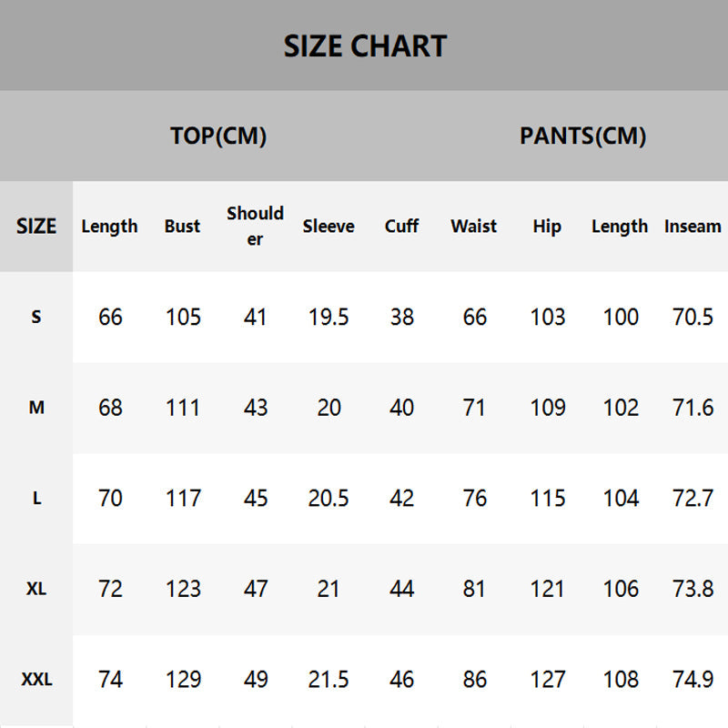Select the sleeve value 20.5 for size L
This screenshot has height=728, width=728.
[x=329, y=499]
